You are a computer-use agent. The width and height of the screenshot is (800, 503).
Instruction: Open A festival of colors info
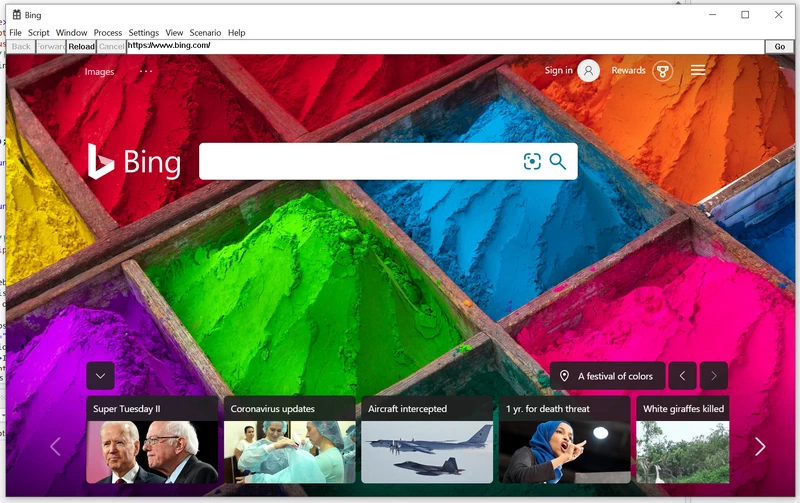click(x=608, y=376)
